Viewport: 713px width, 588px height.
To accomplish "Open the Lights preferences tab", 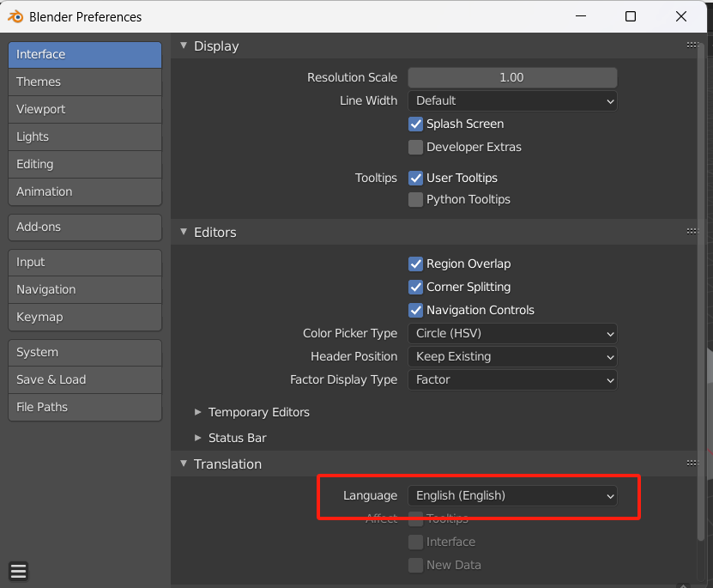I will (x=85, y=136).
